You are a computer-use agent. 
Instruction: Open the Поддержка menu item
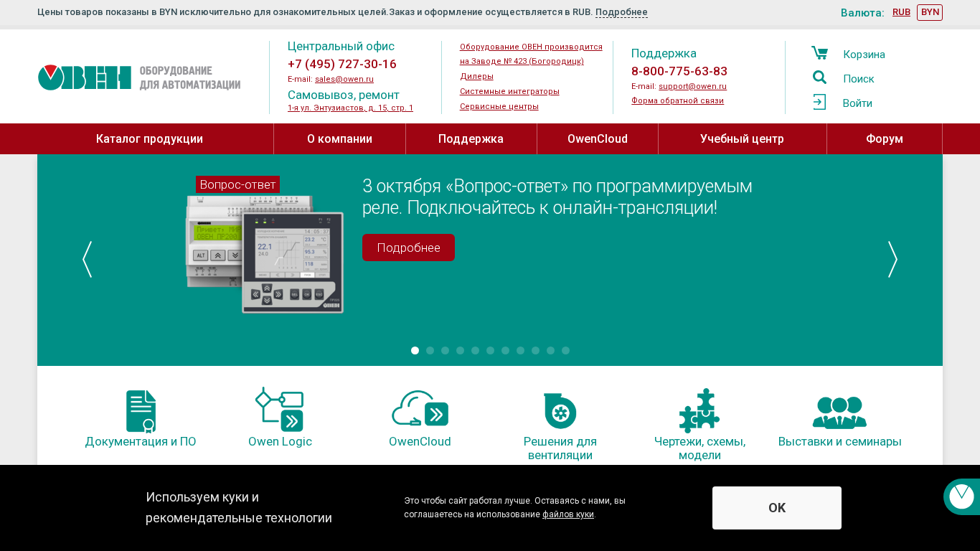coord(471,138)
